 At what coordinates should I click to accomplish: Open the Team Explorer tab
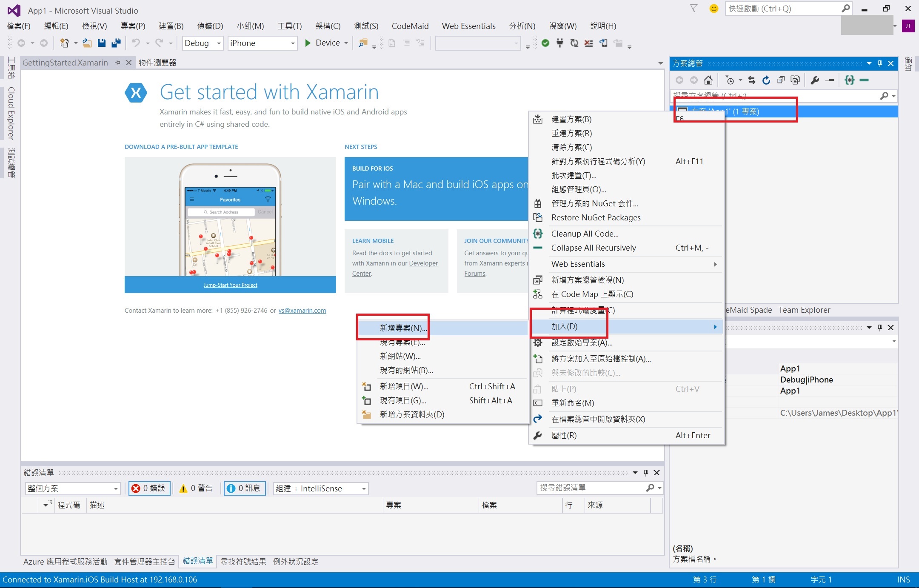point(804,310)
